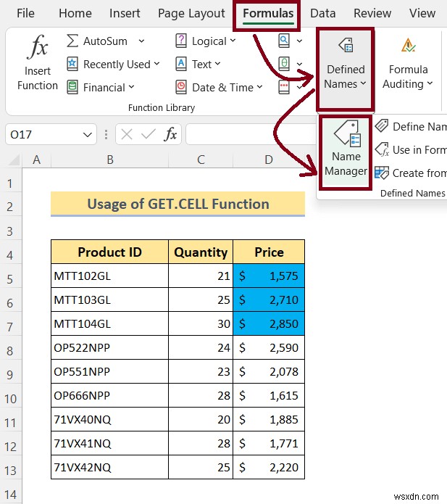
Task: Click the Define Name tag icon
Action: pyautogui.click(x=382, y=125)
